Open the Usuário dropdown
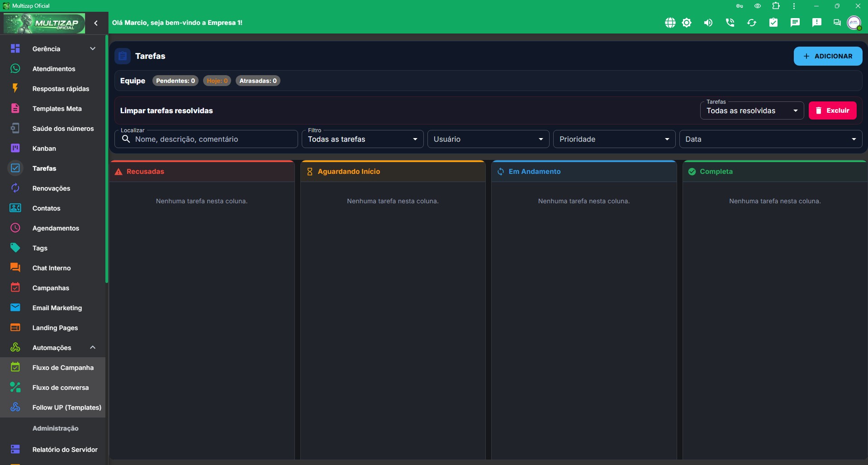 coord(488,139)
